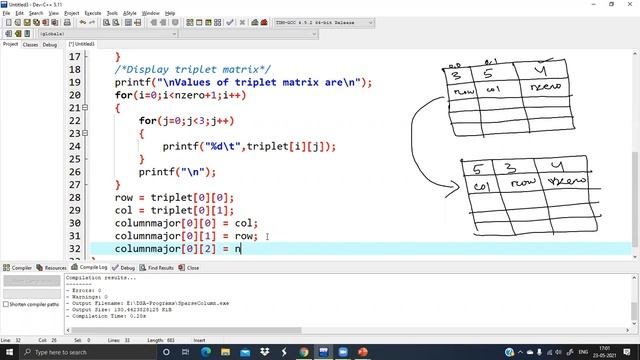Open the Debug bottom panel tab
This screenshot has width=640, height=360.
(123, 268)
